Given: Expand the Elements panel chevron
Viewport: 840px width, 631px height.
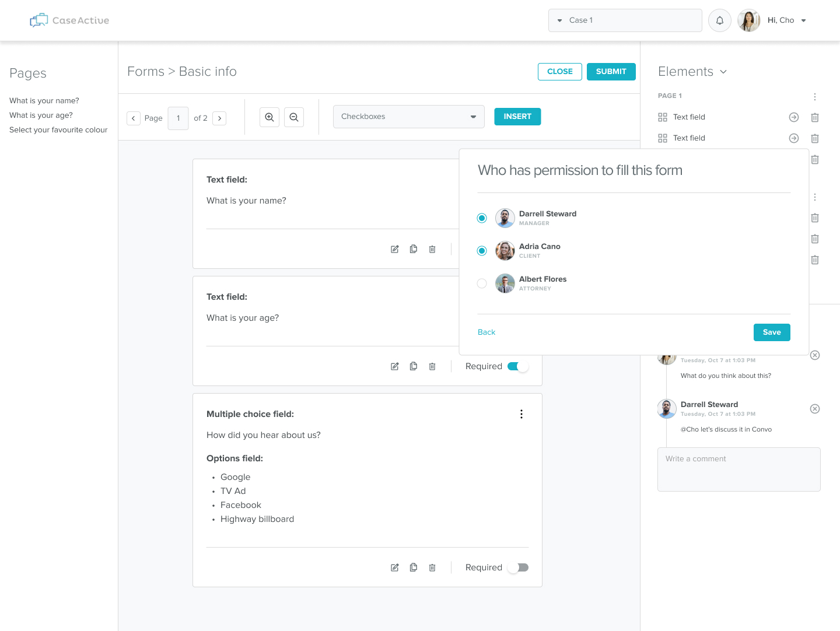Looking at the screenshot, I should click(723, 72).
